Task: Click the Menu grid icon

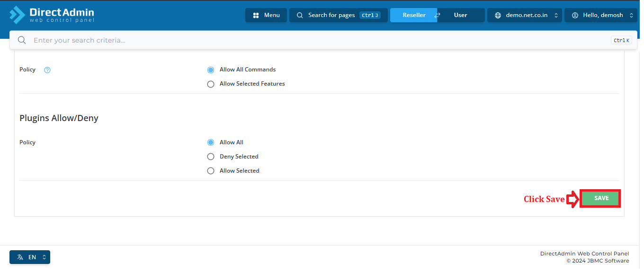Action: click(x=256, y=15)
